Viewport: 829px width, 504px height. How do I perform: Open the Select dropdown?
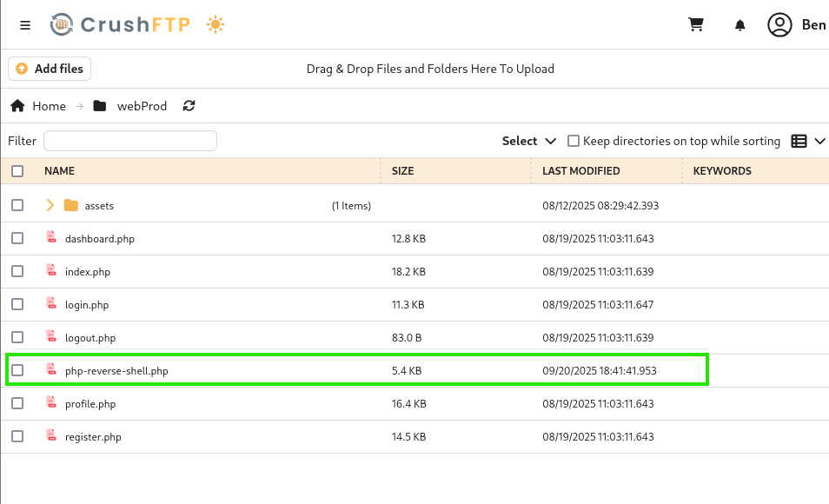(528, 141)
